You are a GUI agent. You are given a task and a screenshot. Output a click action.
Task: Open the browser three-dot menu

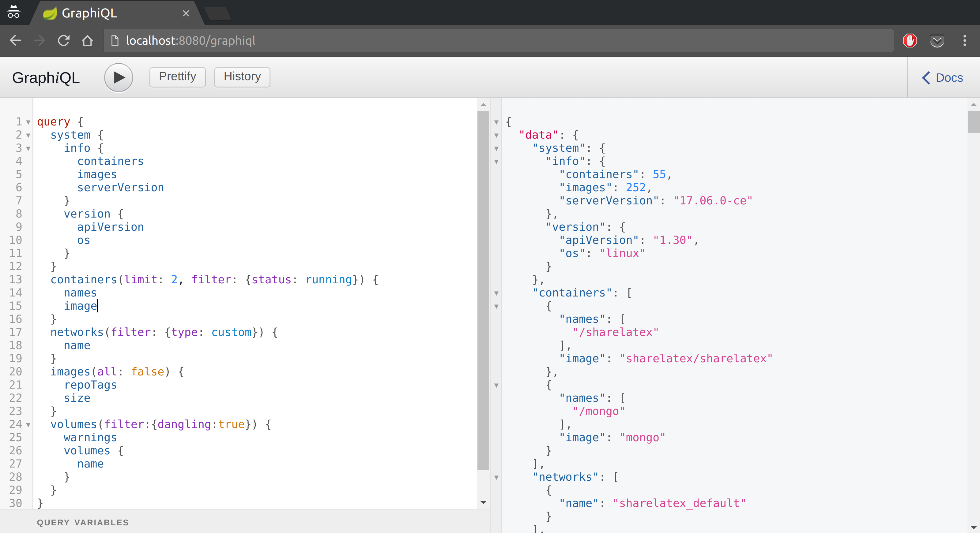click(964, 40)
